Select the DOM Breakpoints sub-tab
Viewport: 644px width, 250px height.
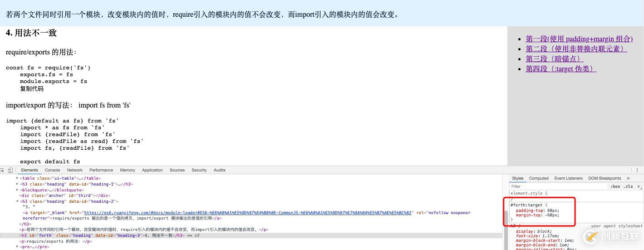pyautogui.click(x=605, y=178)
